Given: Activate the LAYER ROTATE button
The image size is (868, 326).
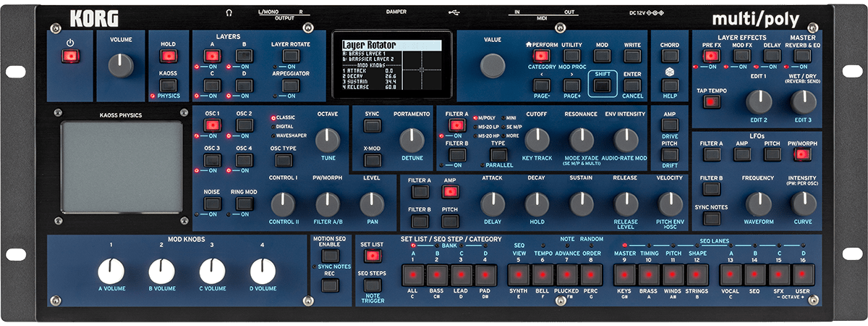Looking at the screenshot, I should 290,56.
